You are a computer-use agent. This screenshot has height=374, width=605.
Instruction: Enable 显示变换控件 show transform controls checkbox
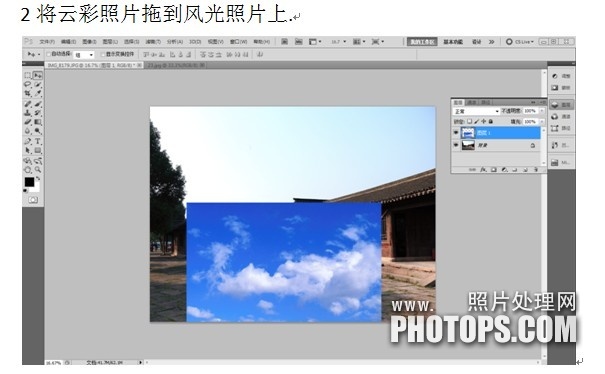[103, 54]
